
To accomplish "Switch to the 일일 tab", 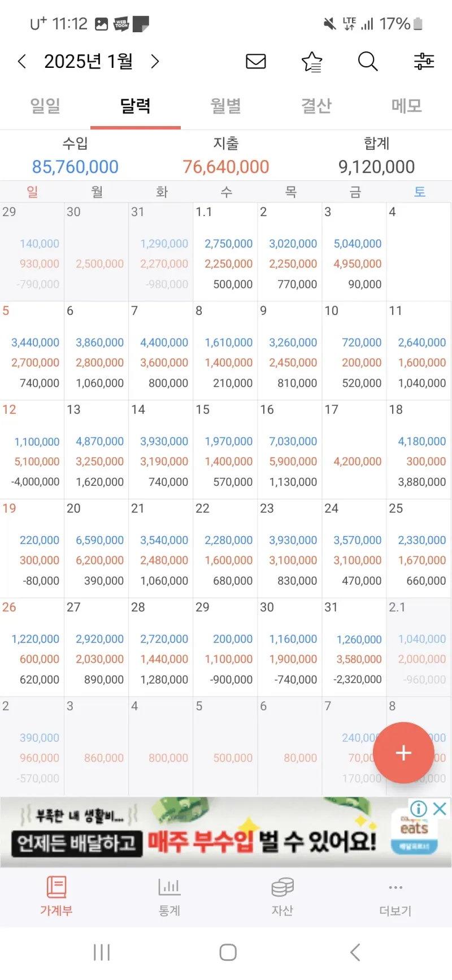I will pos(45,105).
